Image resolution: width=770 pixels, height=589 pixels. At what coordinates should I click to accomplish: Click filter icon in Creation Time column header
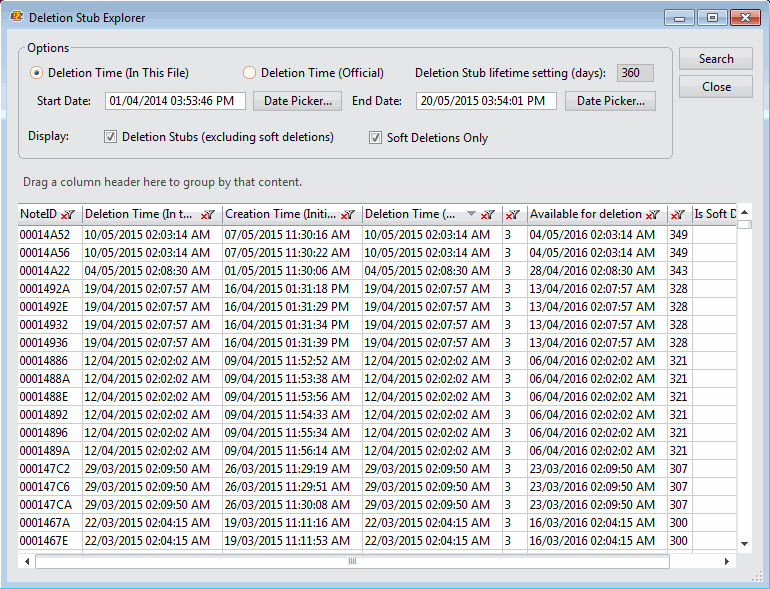point(348,215)
